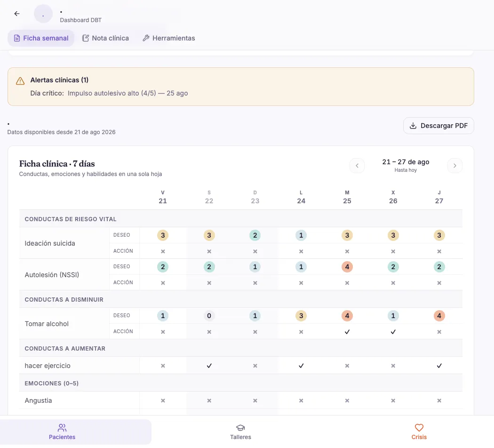Open the Ficha semanal tab
The height and width of the screenshot is (448, 494).
tap(41, 38)
